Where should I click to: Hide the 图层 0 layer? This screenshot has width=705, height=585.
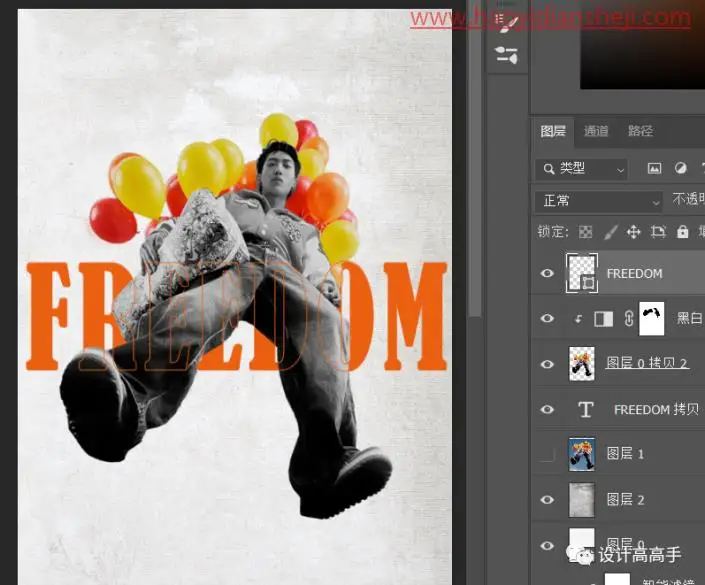coord(547,545)
